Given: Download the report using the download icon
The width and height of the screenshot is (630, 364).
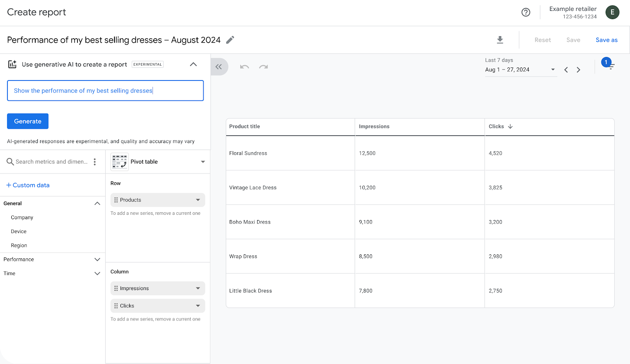Looking at the screenshot, I should [x=500, y=40].
